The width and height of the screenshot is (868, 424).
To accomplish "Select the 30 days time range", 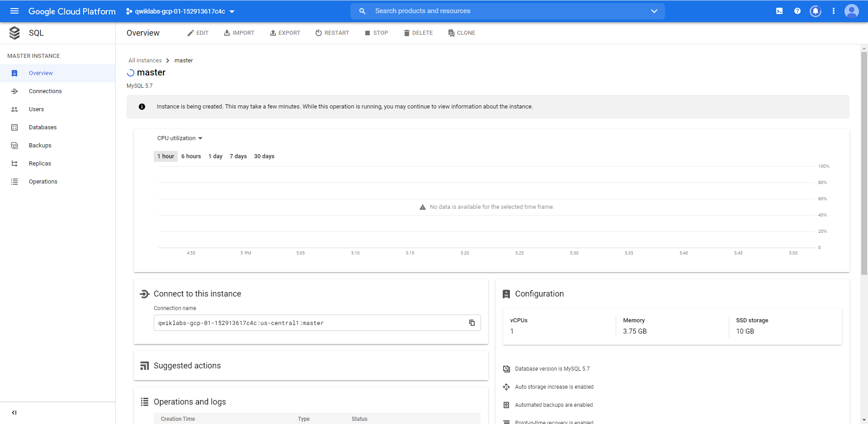I will click(264, 156).
